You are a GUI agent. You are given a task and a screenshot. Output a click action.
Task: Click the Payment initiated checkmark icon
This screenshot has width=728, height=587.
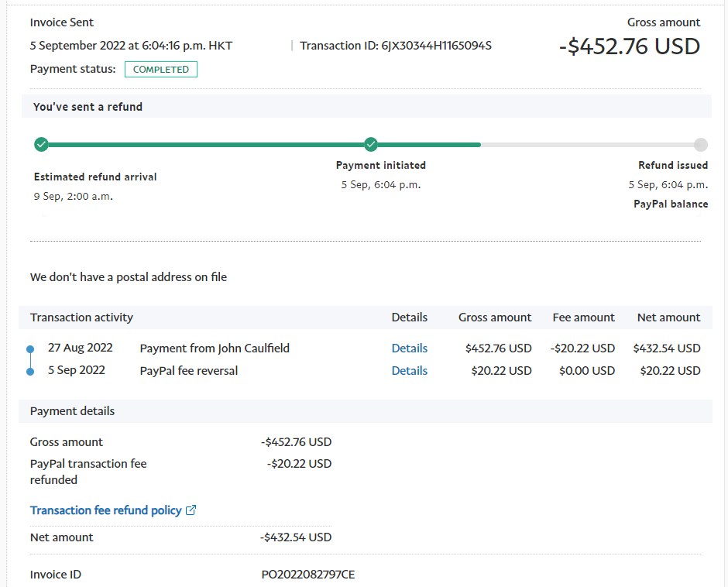click(371, 144)
